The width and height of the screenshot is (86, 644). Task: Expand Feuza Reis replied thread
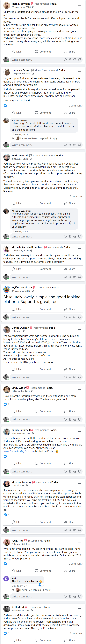(x=35, y=590)
